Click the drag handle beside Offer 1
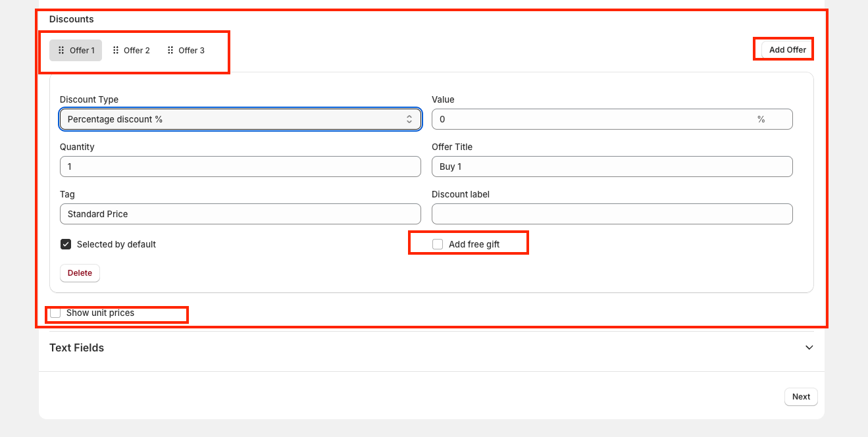 [61, 51]
